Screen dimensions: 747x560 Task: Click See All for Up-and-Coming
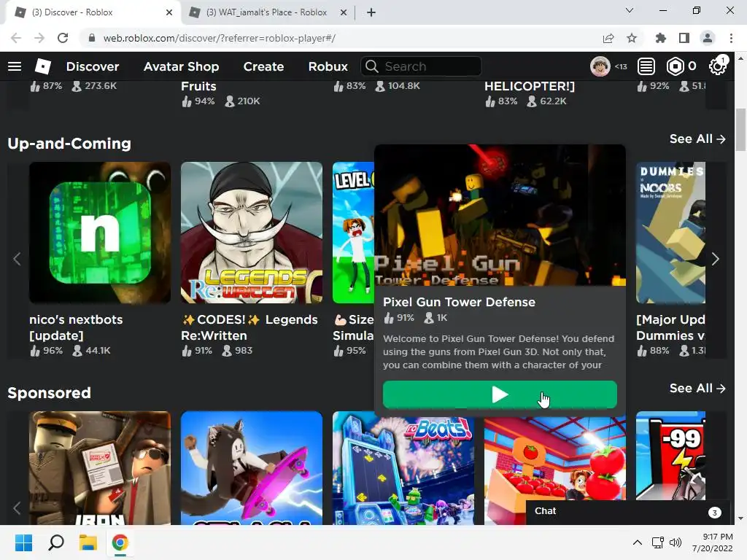click(x=697, y=139)
